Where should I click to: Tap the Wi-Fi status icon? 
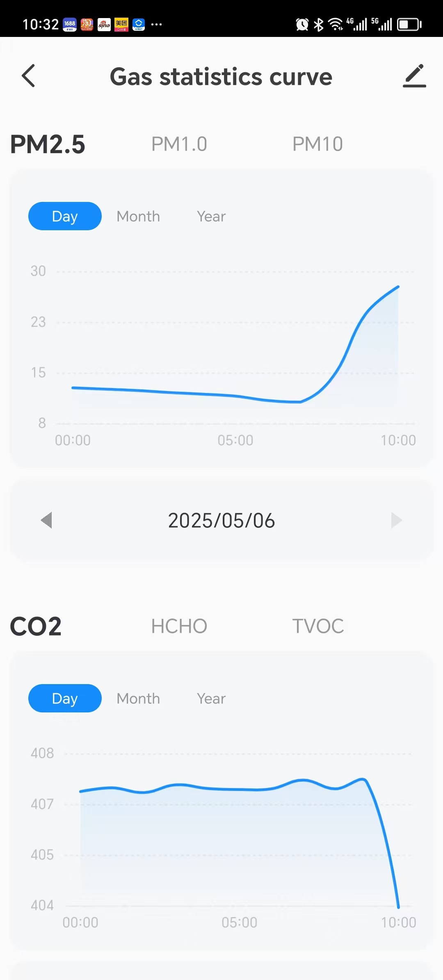point(336,25)
